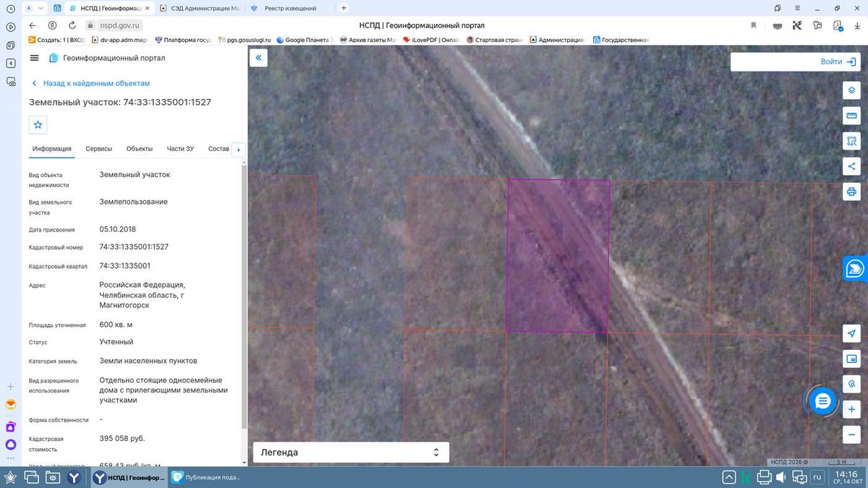Image resolution: width=868 pixels, height=488 pixels.
Task: Activate the area search tool on map
Action: (x=851, y=141)
